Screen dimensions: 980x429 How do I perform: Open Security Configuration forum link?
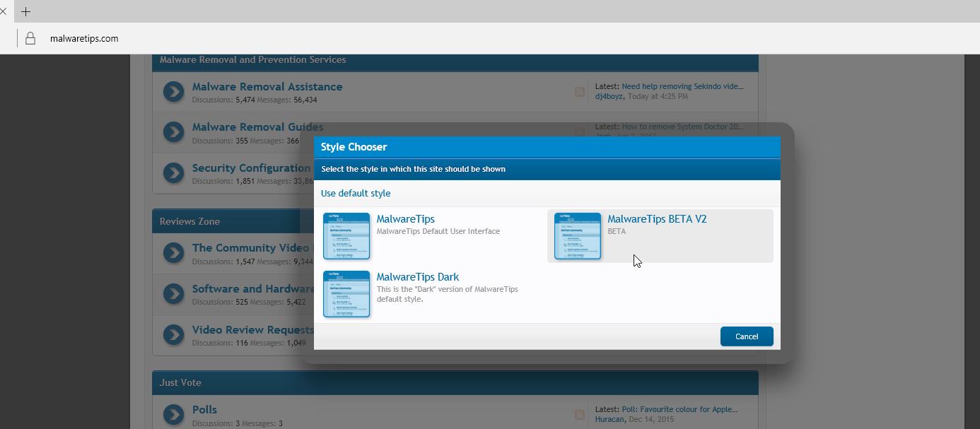251,168
